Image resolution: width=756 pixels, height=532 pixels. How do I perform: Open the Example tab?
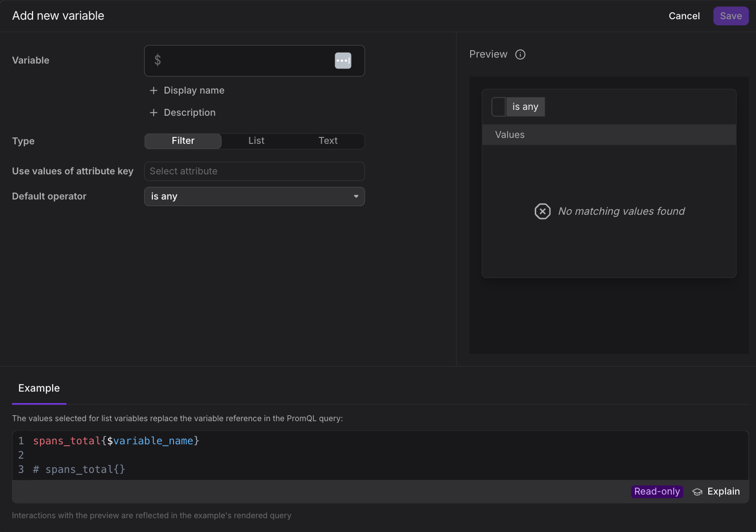tap(39, 388)
